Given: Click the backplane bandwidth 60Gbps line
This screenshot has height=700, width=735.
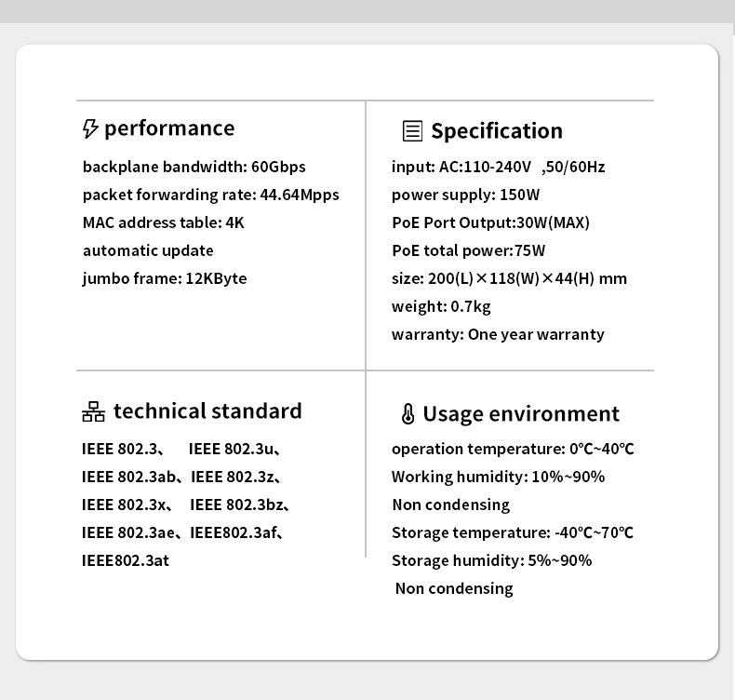Looking at the screenshot, I should [x=194, y=168].
